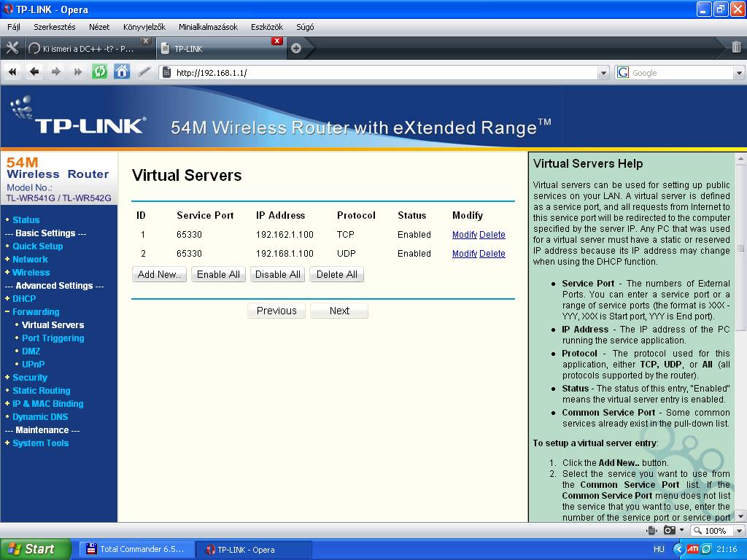Click the Google search engine icon
Viewport: 747px width, 560px height.
pos(623,72)
